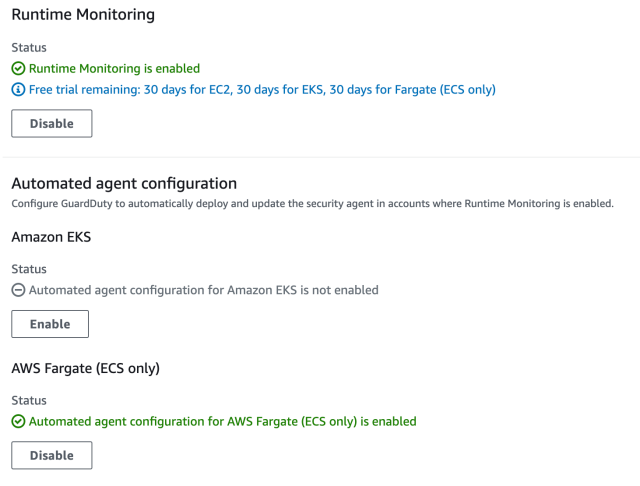
Task: Click the Fargate 'is enabled' status text
Action: [x=222, y=422]
